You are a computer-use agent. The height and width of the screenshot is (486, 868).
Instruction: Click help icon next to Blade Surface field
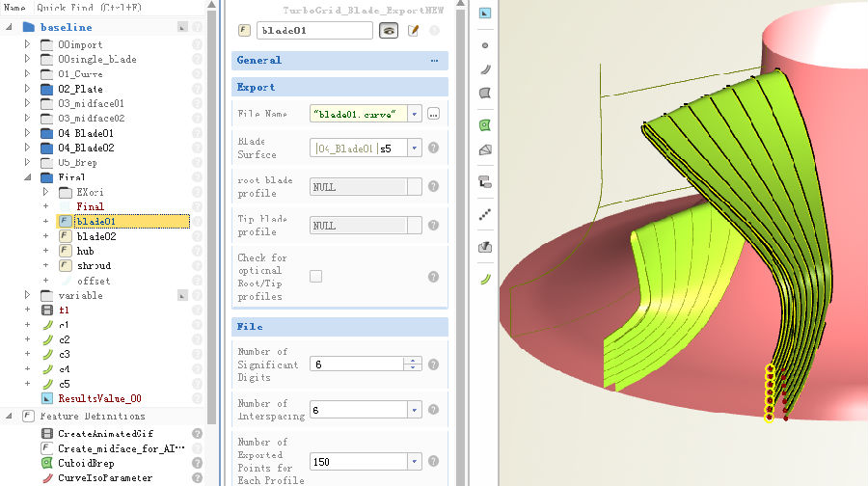coord(434,148)
